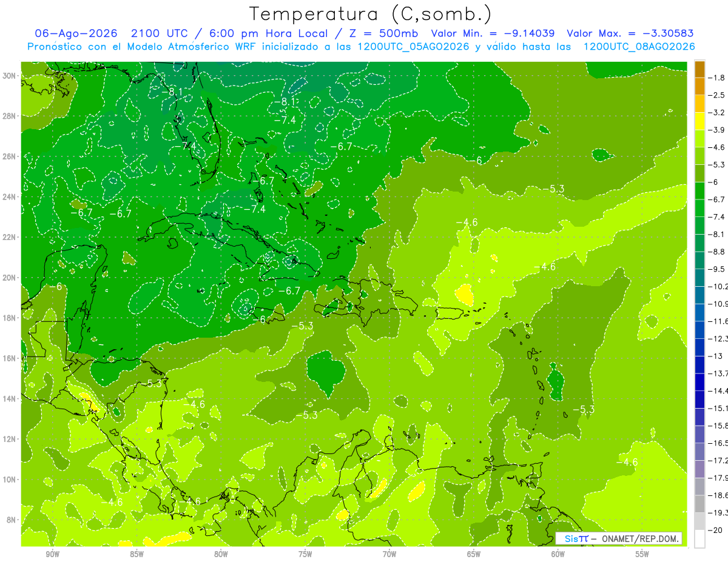Viewport: 728px width, 562px height.
Task: Click the "8N" latitude axis label
Action: pos(12,520)
